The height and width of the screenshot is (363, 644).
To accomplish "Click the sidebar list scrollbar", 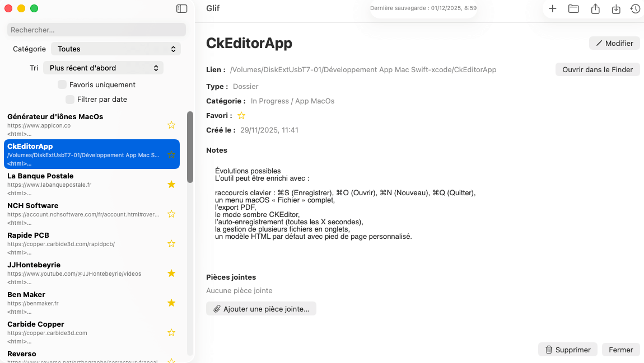I will pyautogui.click(x=190, y=147).
